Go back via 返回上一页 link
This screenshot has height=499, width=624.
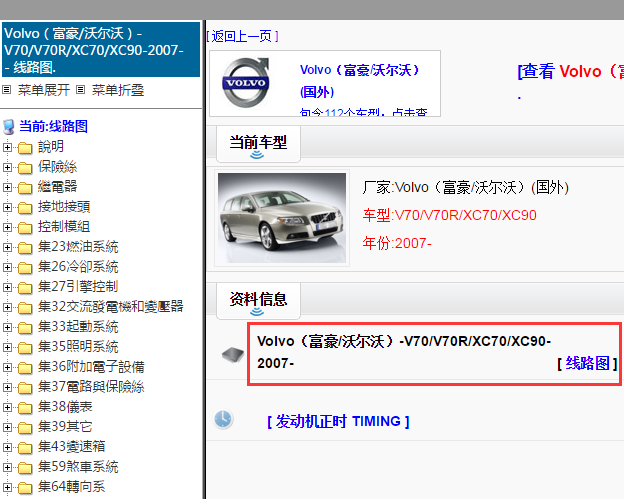[x=242, y=36]
